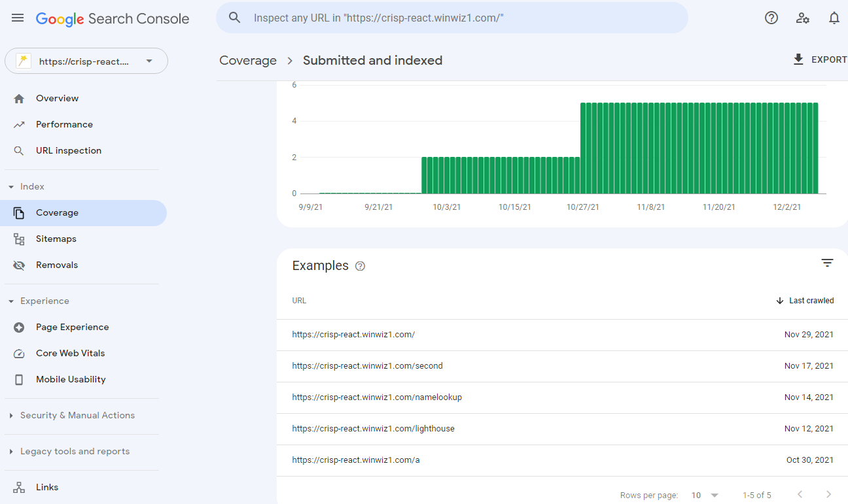Select row https://crisp-react.winwiz1.com/
The image size is (848, 504).
point(562,335)
